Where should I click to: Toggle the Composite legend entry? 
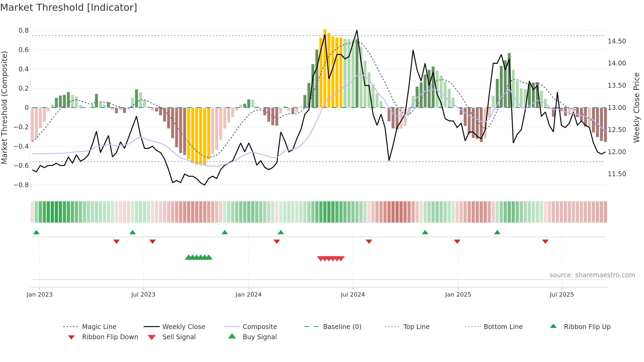(250, 327)
